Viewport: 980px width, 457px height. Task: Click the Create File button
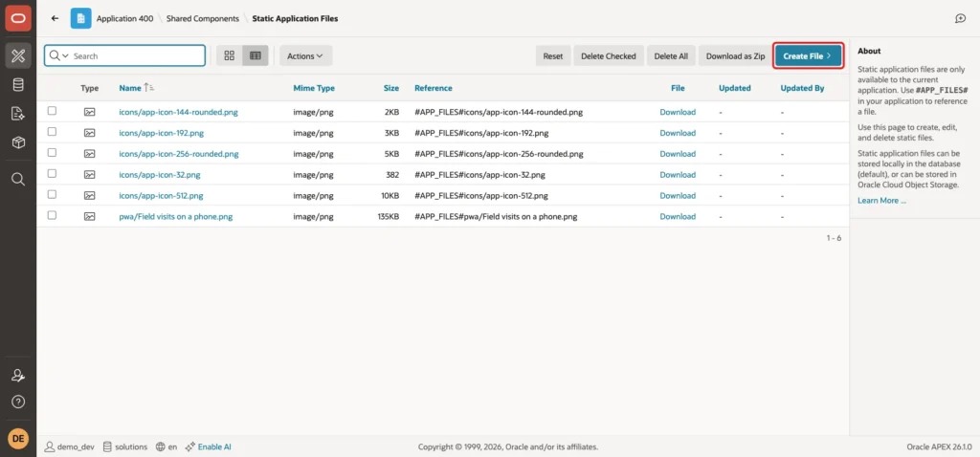click(x=809, y=55)
